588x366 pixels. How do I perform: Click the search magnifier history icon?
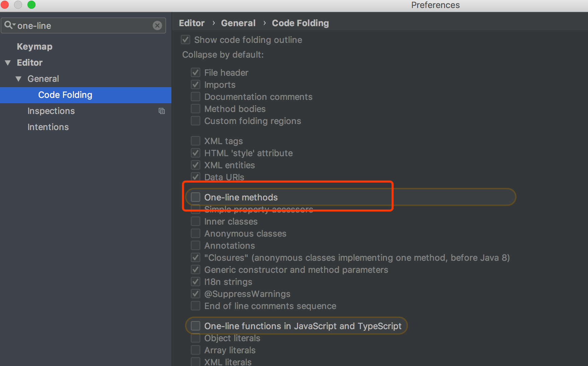point(9,25)
